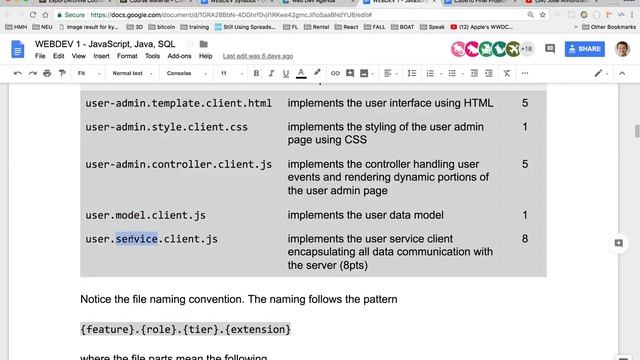The height and width of the screenshot is (360, 640).
Task: Click the document vertical scrollbar thumb
Action: 637,131
